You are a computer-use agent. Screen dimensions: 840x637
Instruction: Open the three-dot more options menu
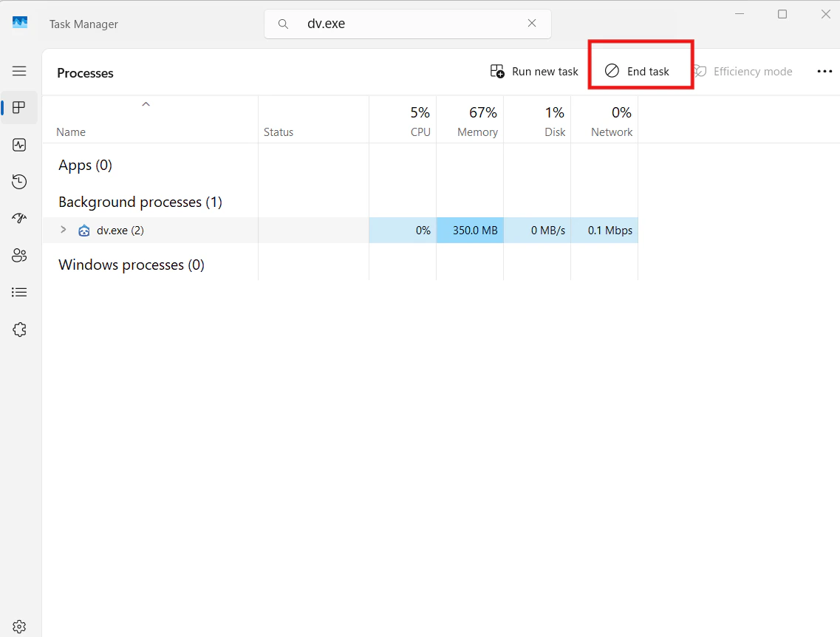(824, 71)
